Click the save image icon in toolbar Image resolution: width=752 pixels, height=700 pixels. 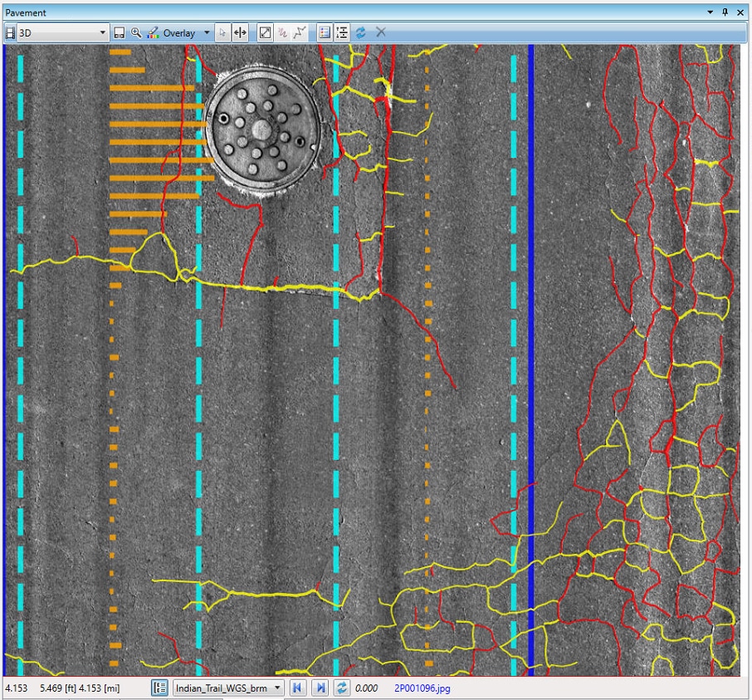tap(120, 33)
